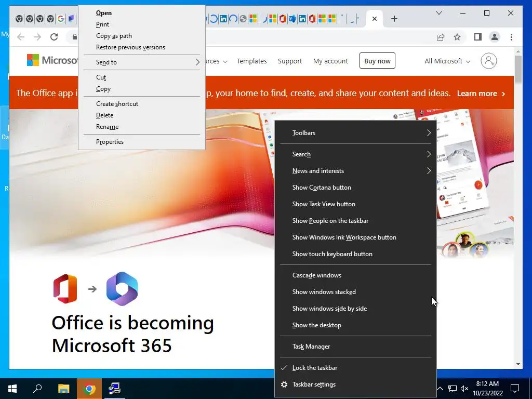Open Chrome's three-dot menu
This screenshot has width=532, height=399.
pyautogui.click(x=511, y=37)
